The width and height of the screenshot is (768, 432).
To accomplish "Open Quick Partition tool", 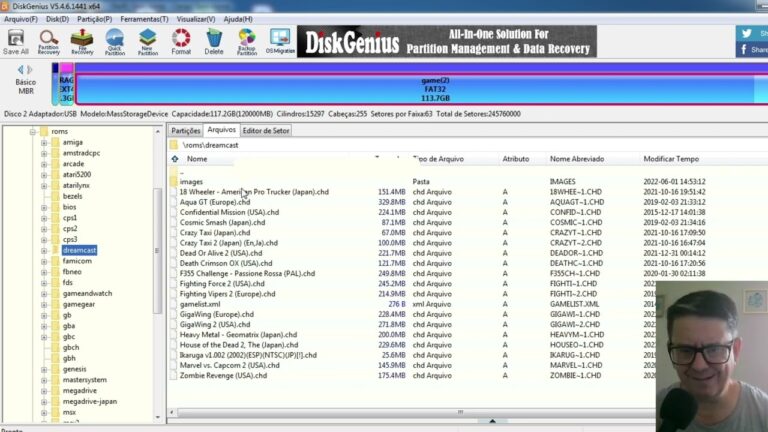I will 115,42.
